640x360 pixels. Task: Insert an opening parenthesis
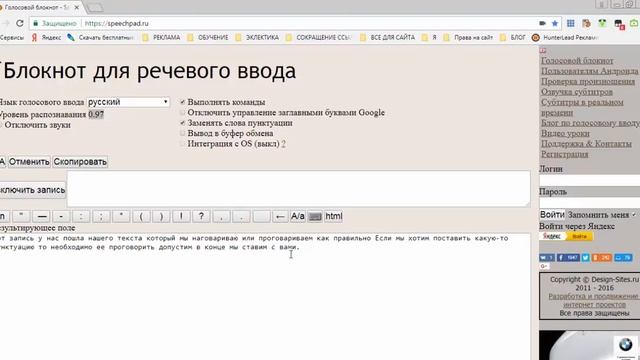(x=141, y=216)
